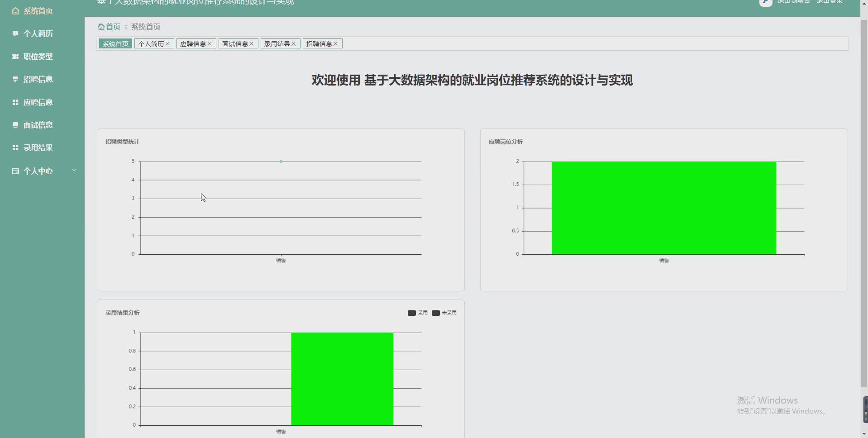The width and height of the screenshot is (868, 438).
Task: Open 个人中心 in the sidebar
Action: pos(38,171)
